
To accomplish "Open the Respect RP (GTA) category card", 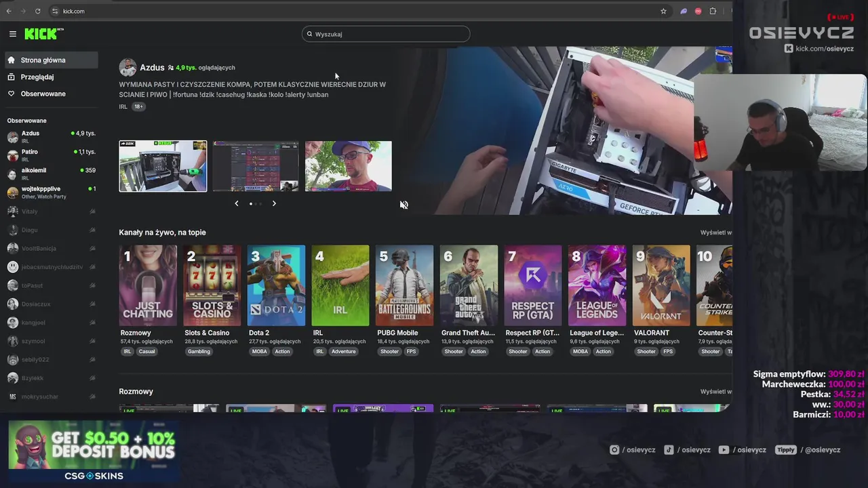I will (x=532, y=285).
